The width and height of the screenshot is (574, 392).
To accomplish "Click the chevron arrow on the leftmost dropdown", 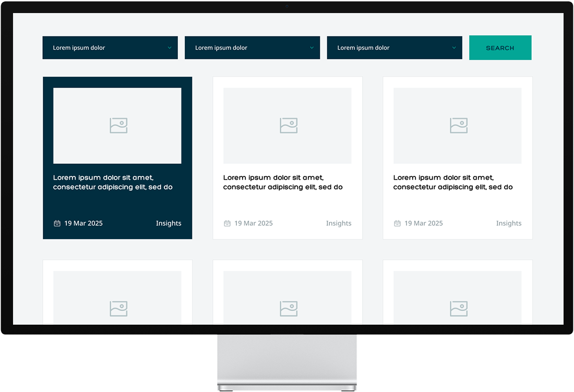I will pos(170,47).
